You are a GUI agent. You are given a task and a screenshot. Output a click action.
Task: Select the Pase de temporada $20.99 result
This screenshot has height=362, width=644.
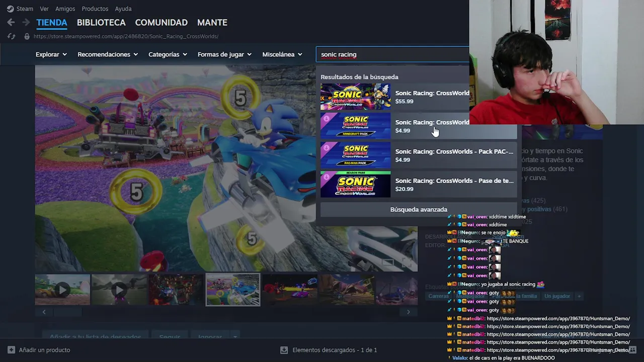(x=419, y=185)
